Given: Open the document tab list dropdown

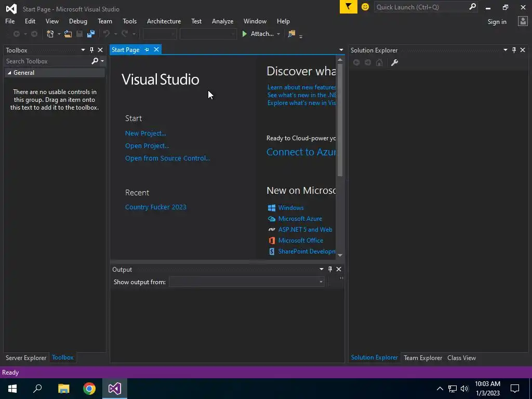Looking at the screenshot, I should coord(341,50).
